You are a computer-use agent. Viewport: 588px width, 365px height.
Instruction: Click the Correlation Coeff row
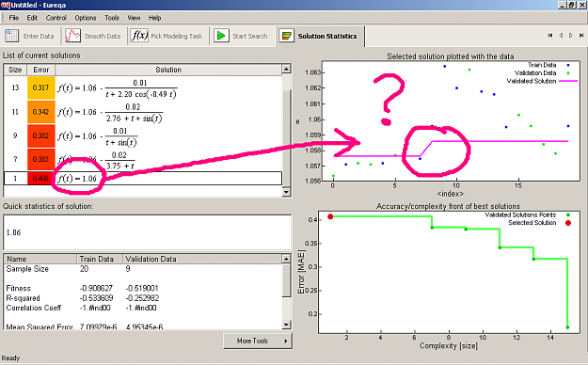pos(143,308)
